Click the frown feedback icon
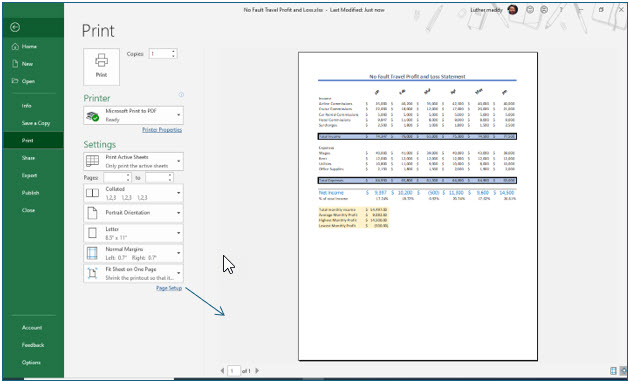The image size is (628, 382). click(544, 10)
